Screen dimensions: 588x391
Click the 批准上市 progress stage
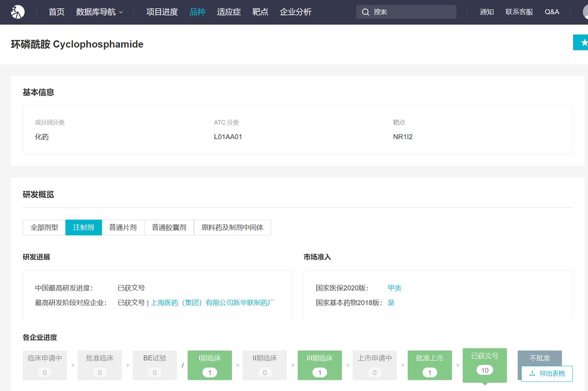click(x=430, y=365)
